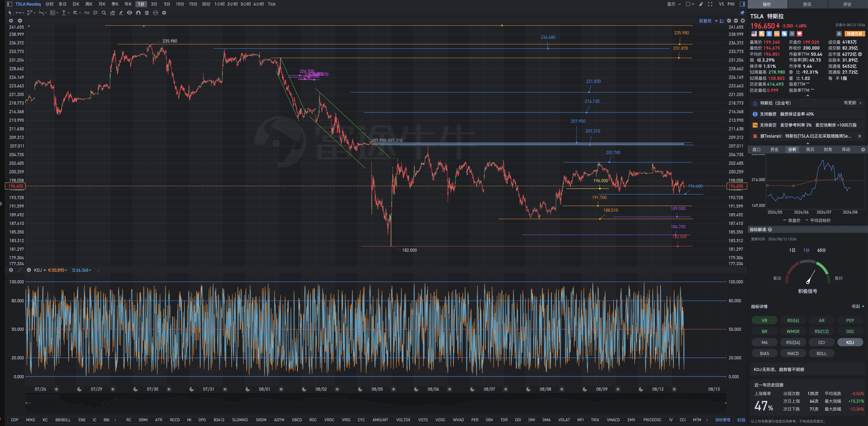This screenshot has width=868, height=426.
Task: Open the text annotation (Aa) tool
Action: coord(87,13)
